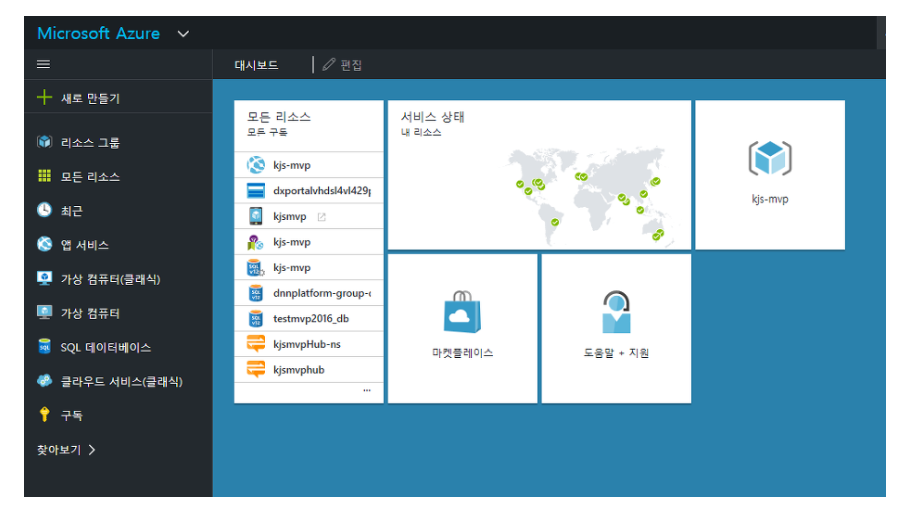903x515 pixels.
Task: Open the 대시보드 title
Action: [256, 65]
